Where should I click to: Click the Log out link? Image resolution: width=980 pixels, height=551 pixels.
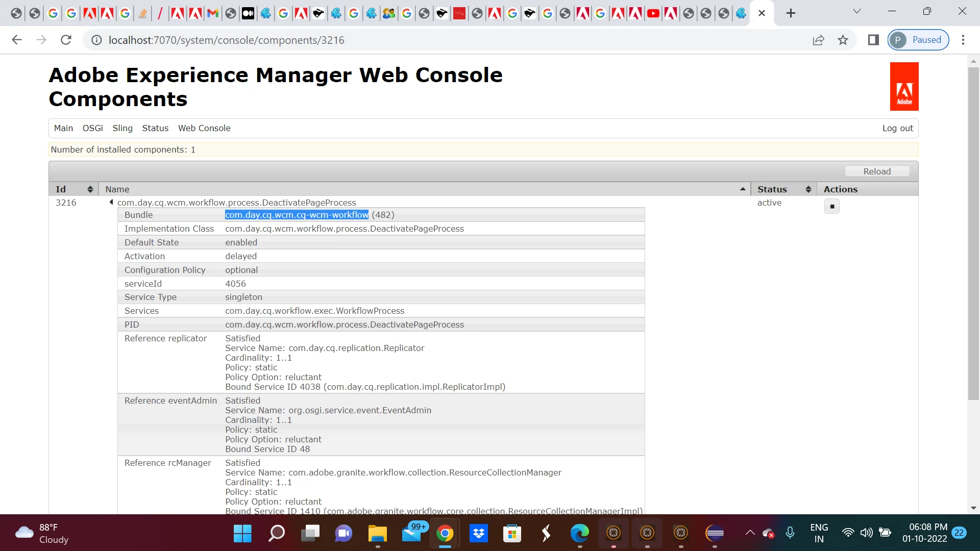click(897, 128)
